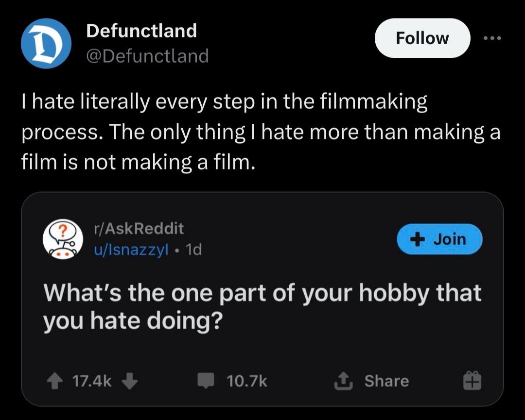The width and height of the screenshot is (525, 420).
Task: Click the tweet text about filmmaking
Action: 260,132
